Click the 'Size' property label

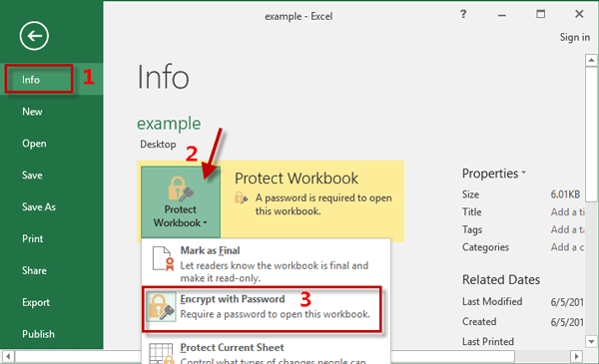pyautogui.click(x=470, y=194)
